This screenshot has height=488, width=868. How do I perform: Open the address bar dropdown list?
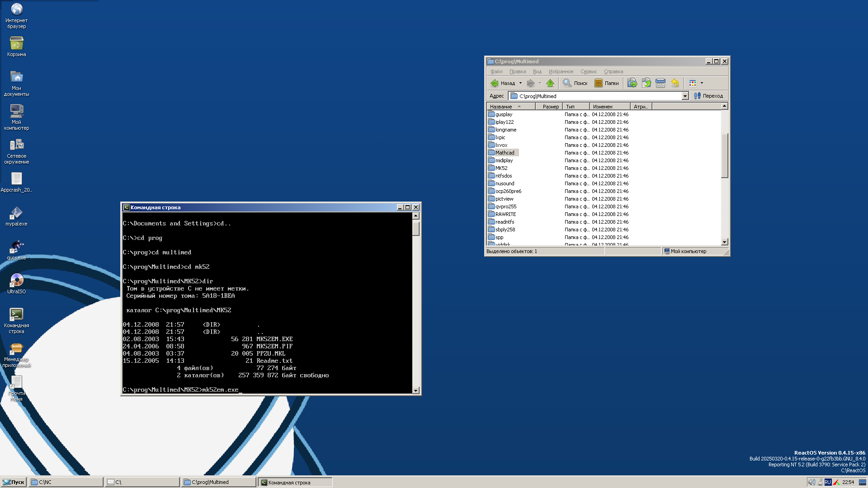pos(685,96)
